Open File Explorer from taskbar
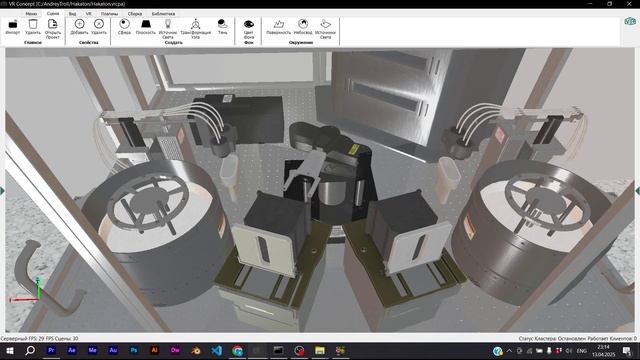Image resolution: width=640 pixels, height=360 pixels. point(320,351)
